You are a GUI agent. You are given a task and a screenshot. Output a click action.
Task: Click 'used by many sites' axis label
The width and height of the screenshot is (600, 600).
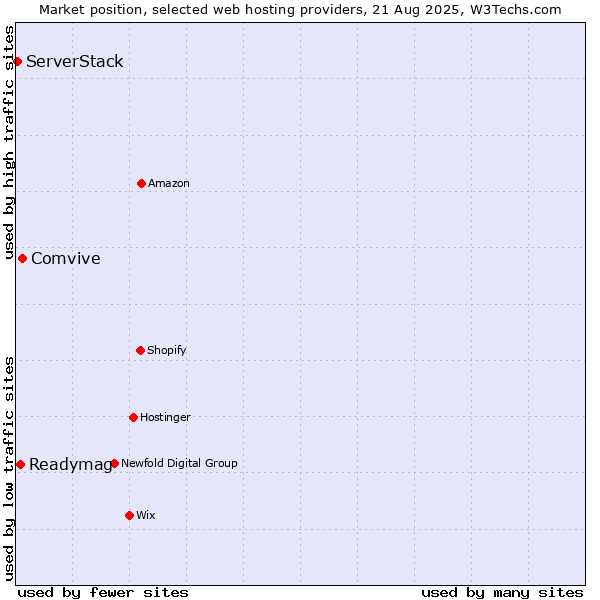point(502,593)
